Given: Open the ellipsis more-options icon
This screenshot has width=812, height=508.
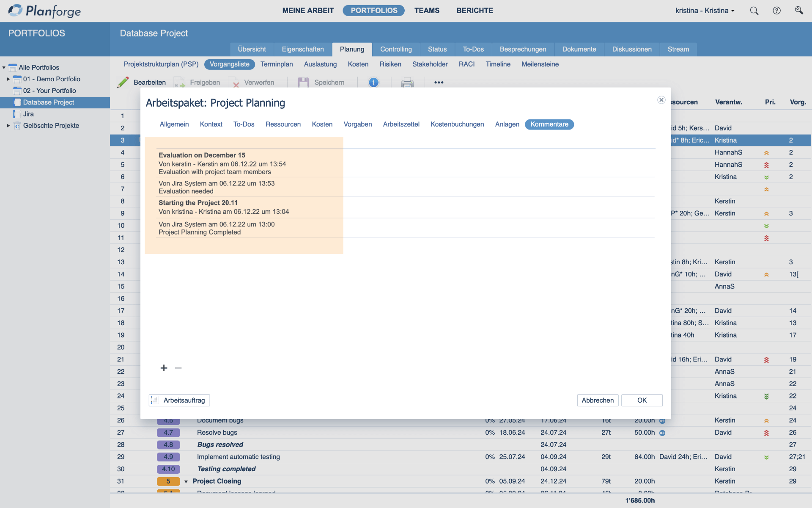Looking at the screenshot, I should tap(439, 83).
